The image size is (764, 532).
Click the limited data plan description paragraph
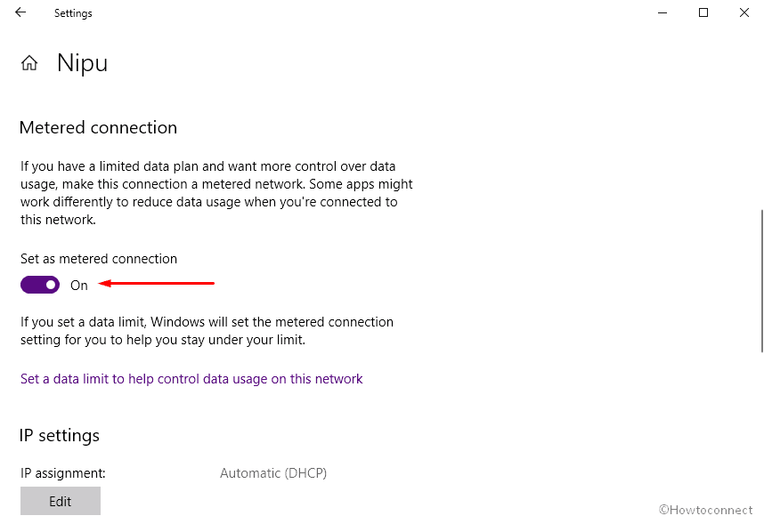click(x=216, y=193)
